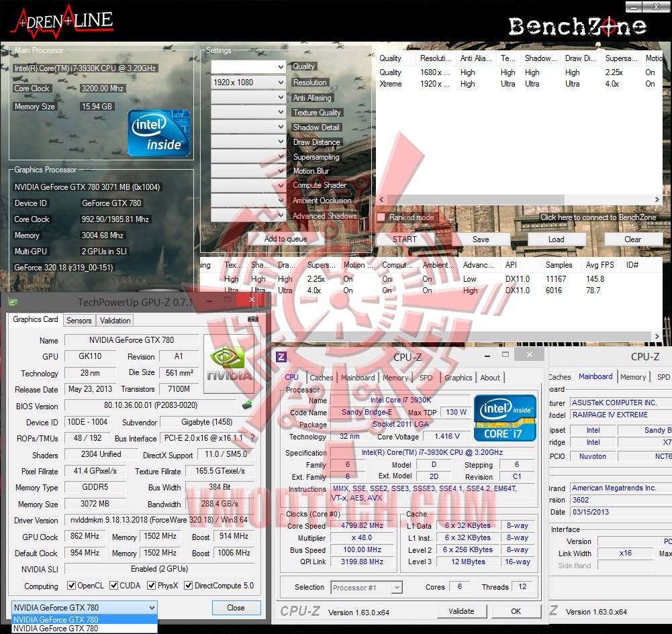Select the Quality preset row in queue

point(518,72)
